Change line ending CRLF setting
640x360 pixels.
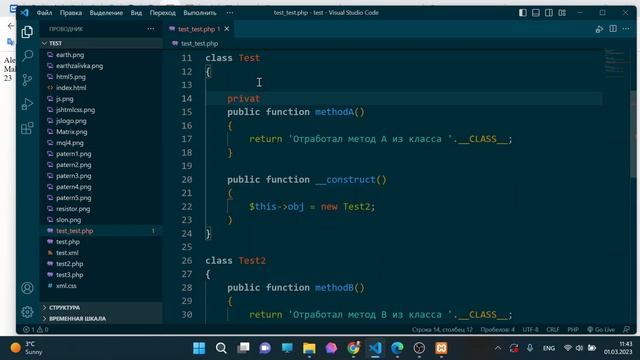tap(553, 329)
